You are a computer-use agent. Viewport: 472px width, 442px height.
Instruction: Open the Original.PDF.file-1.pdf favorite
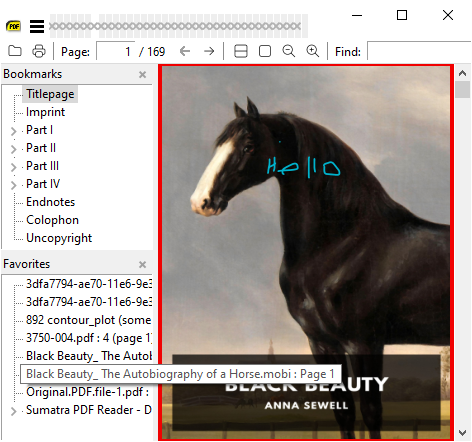87,392
